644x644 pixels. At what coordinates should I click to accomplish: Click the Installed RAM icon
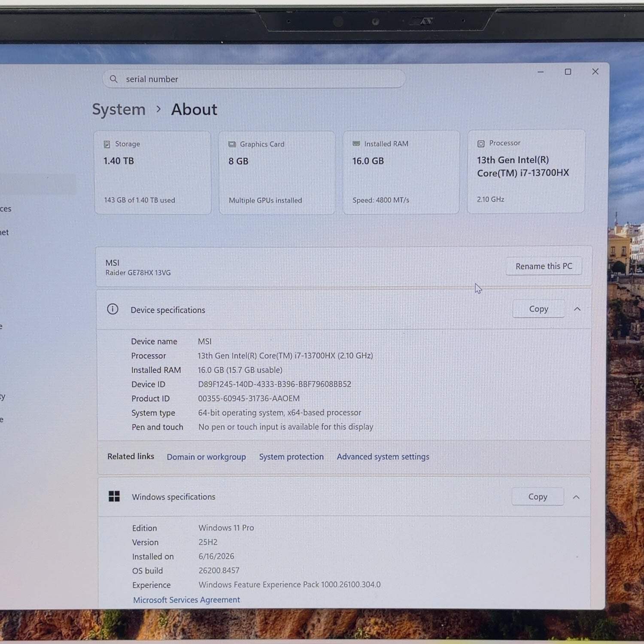(x=356, y=144)
